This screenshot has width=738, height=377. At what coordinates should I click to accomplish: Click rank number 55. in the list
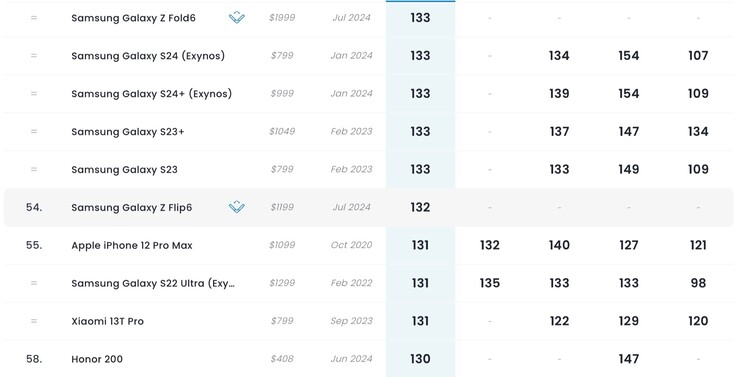pyautogui.click(x=34, y=245)
